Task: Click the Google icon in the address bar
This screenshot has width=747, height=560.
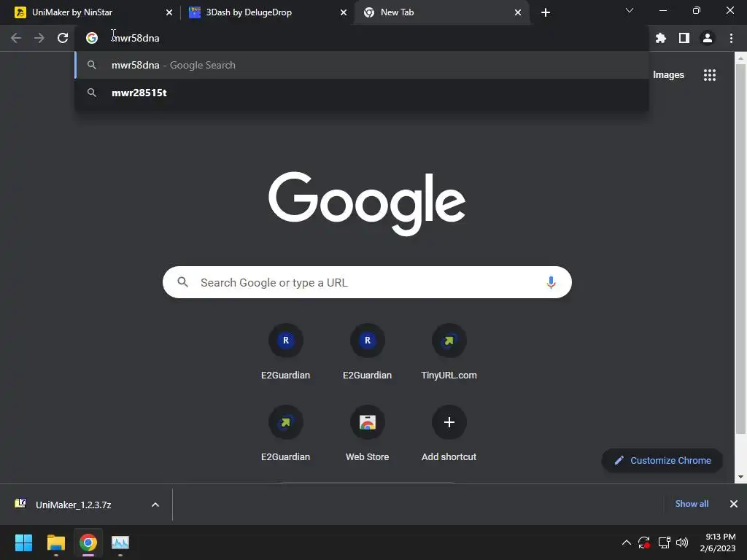Action: pyautogui.click(x=92, y=38)
